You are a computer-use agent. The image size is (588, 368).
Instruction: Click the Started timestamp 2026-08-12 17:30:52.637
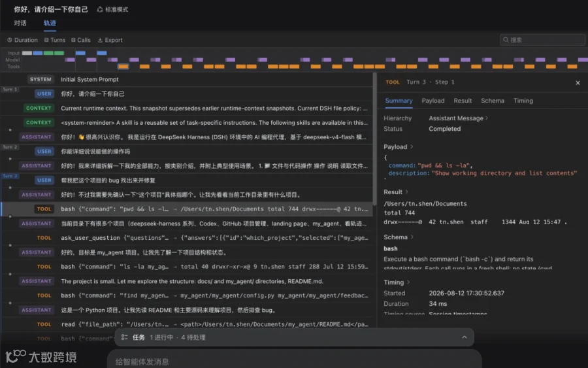pyautogui.click(x=466, y=293)
